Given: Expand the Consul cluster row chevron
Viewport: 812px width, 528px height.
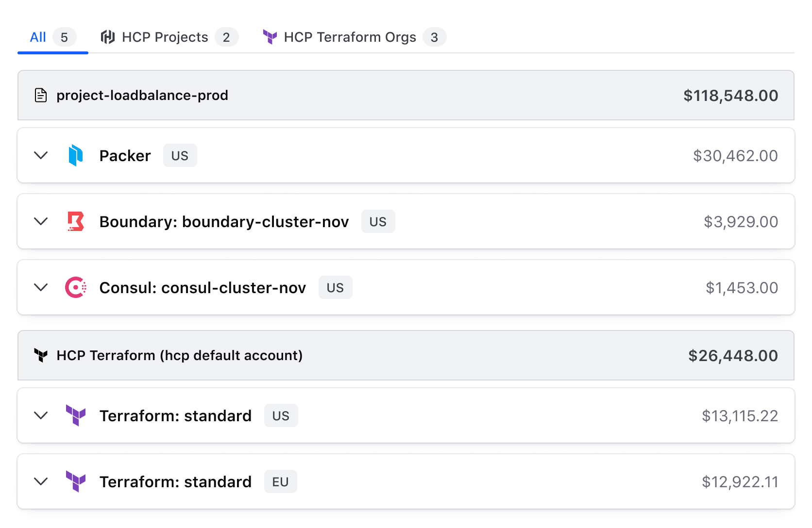Looking at the screenshot, I should coord(41,287).
